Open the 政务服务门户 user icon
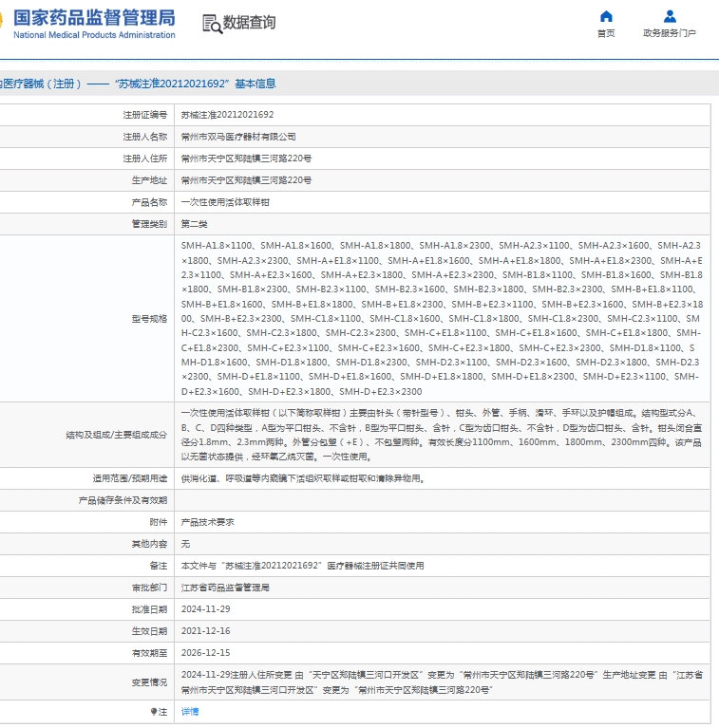Viewport: 719px width, 728px height. [670, 17]
